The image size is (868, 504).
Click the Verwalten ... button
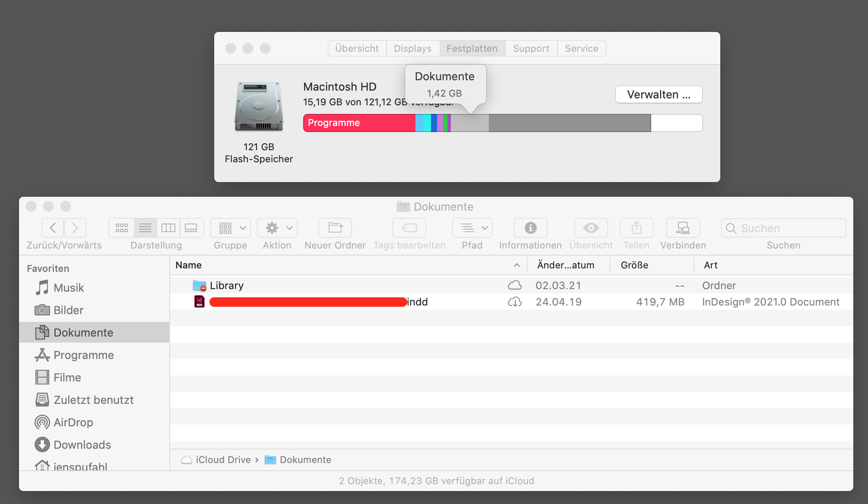click(659, 94)
